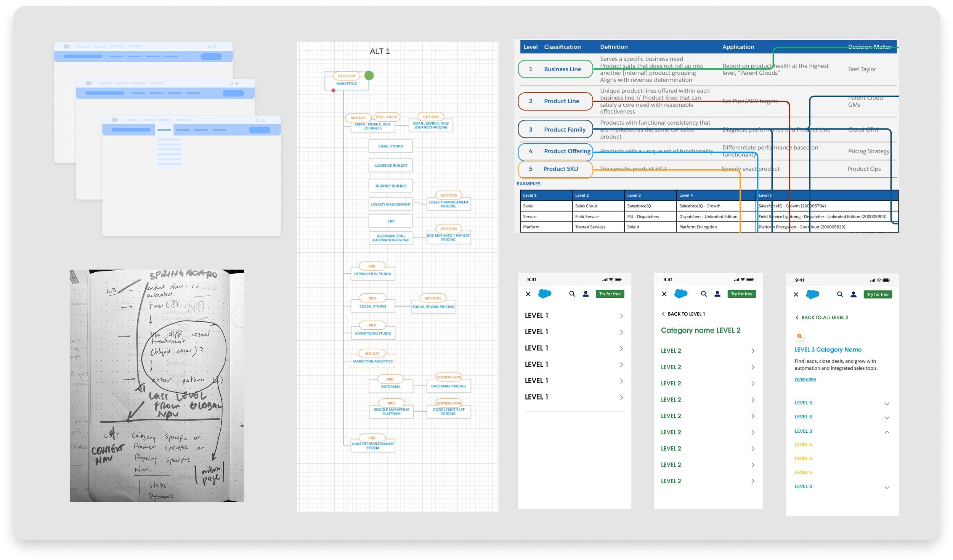
Task: Tap the user profile icon on LEVEL 1 menu screen
Action: click(x=586, y=294)
